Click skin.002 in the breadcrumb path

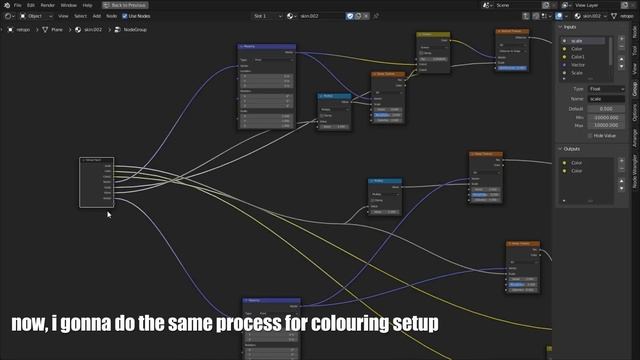pos(93,30)
